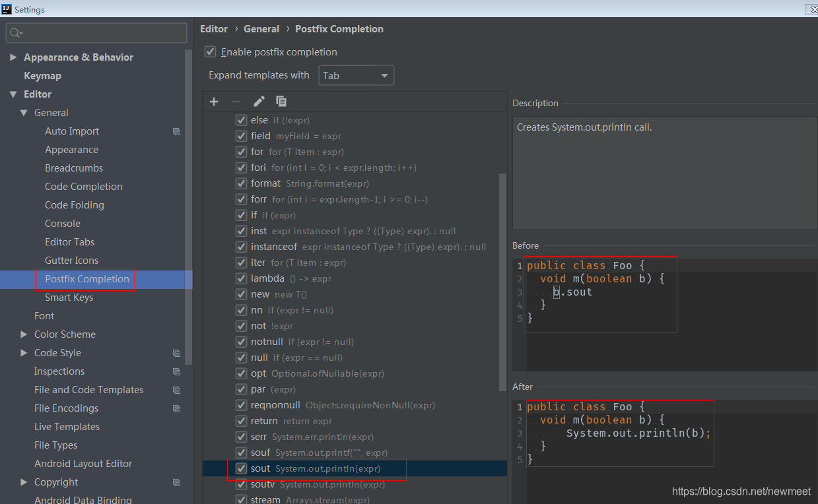Toggle the format template checkbox
The height and width of the screenshot is (504, 818).
pos(241,183)
